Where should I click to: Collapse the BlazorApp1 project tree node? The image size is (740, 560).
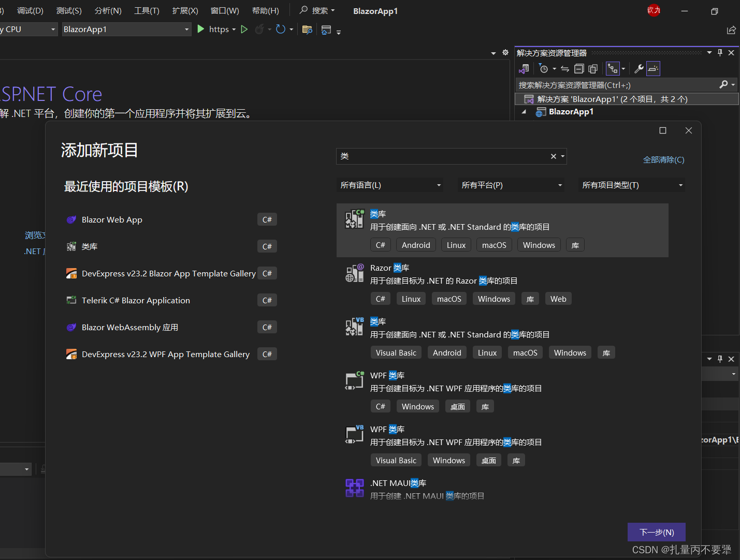click(524, 112)
